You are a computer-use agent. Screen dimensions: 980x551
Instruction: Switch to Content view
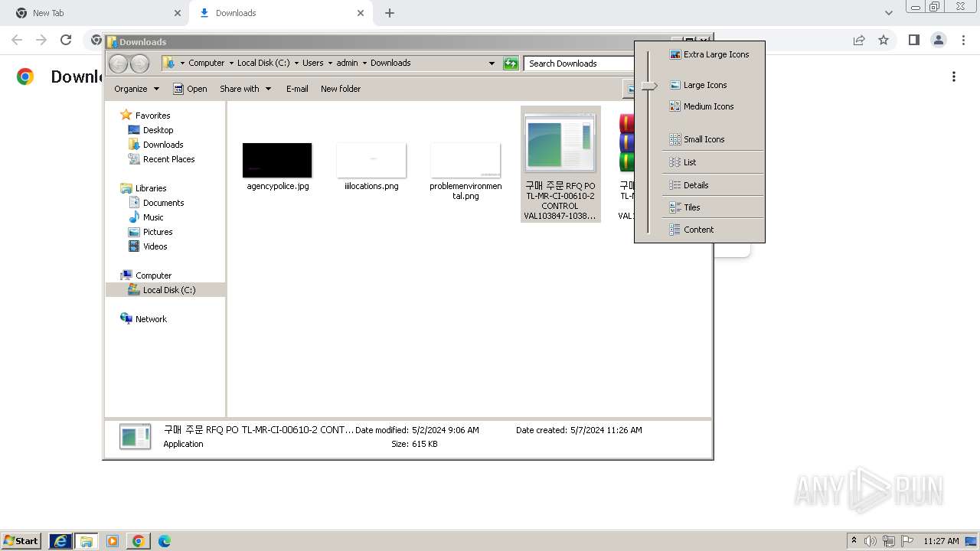pos(691,230)
